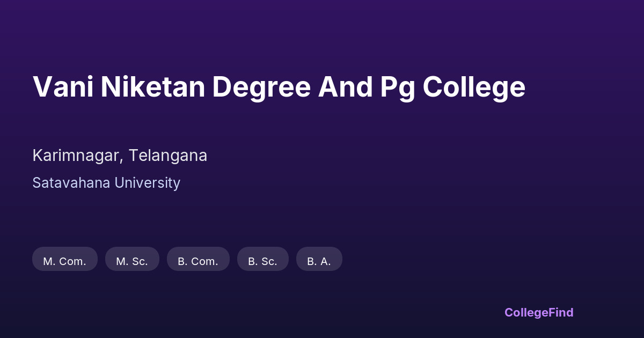Click the word And in the heading

tap(345, 87)
